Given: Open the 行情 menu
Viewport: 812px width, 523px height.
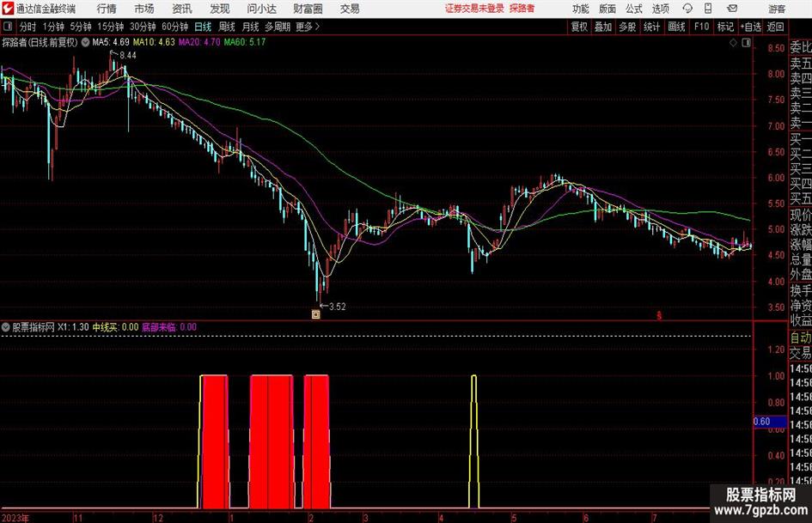Looking at the screenshot, I should 107,9.
